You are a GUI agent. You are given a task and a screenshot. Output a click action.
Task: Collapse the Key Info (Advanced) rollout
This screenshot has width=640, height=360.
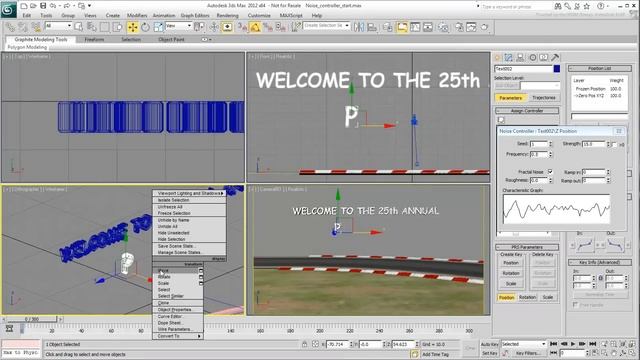click(600, 262)
